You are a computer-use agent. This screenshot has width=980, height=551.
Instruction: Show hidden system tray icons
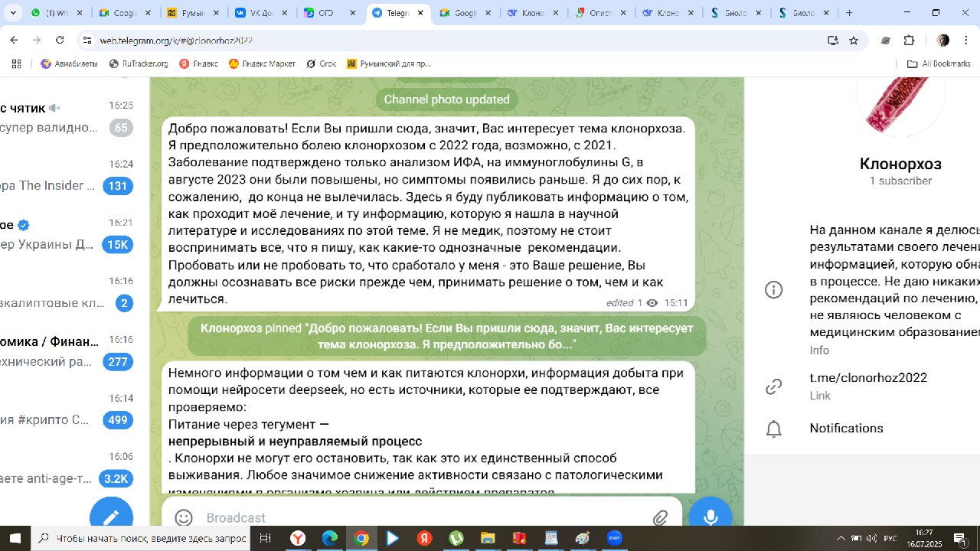(841, 539)
